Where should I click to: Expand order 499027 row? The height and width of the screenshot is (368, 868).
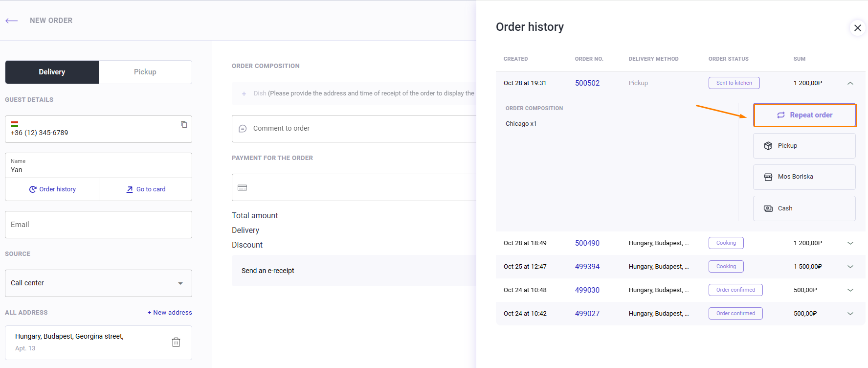pos(850,314)
